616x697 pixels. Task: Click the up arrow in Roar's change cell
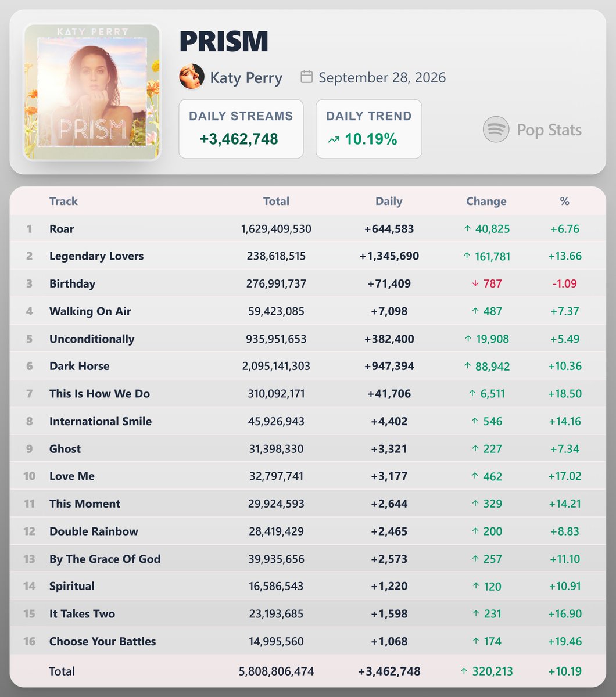pos(467,229)
